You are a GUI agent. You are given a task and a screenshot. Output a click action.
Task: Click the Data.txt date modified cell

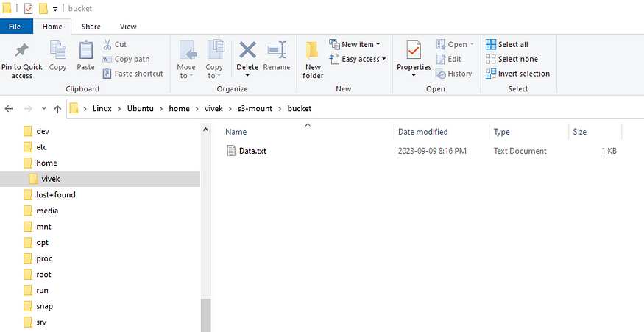tap(432, 151)
